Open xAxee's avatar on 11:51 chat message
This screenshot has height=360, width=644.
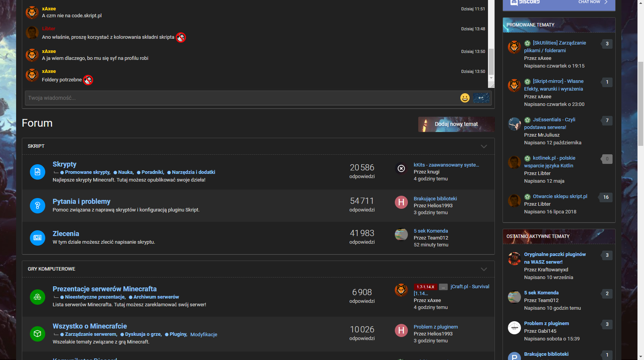click(x=32, y=13)
